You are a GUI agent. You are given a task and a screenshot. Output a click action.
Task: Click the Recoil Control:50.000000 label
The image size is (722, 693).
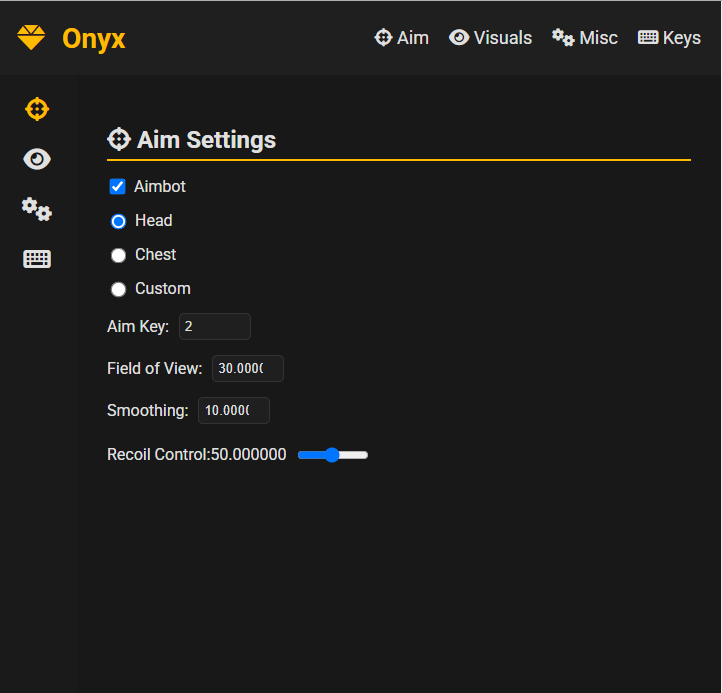coord(197,454)
